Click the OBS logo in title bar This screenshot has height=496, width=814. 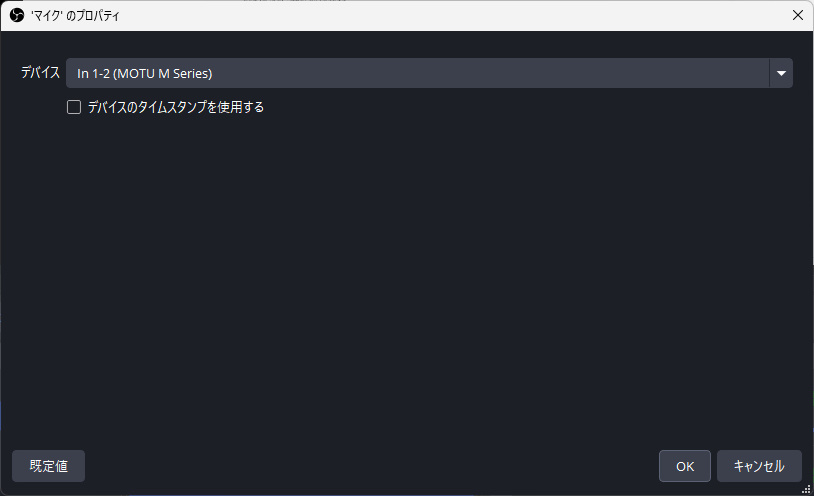[x=16, y=16]
